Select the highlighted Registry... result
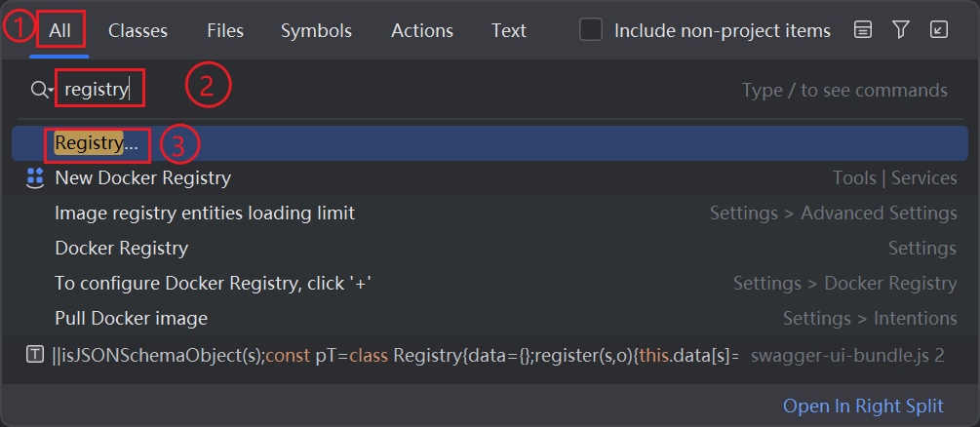This screenshot has width=980, height=427. (x=97, y=143)
